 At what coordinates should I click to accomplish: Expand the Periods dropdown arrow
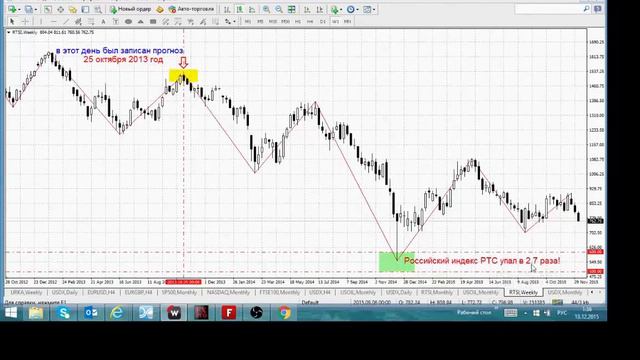pos(357,9)
